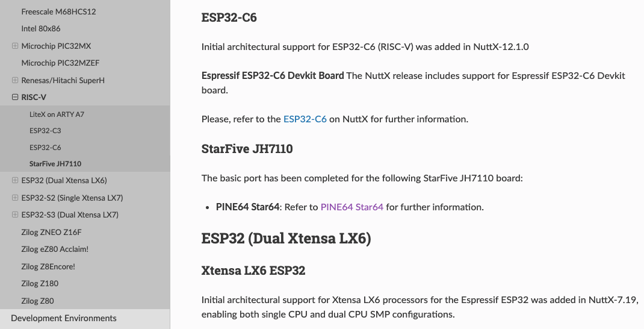Open Freescale M68HCS12 in sidebar

(x=59, y=11)
